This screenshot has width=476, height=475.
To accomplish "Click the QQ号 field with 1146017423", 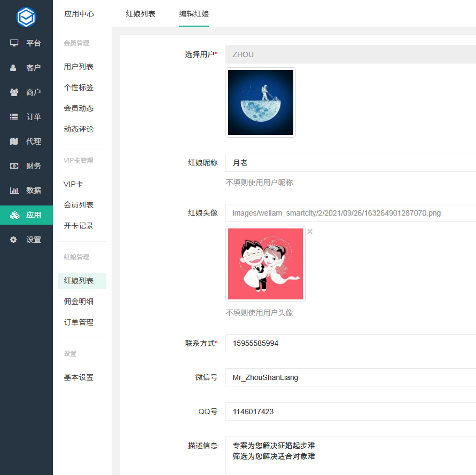I will [x=350, y=411].
